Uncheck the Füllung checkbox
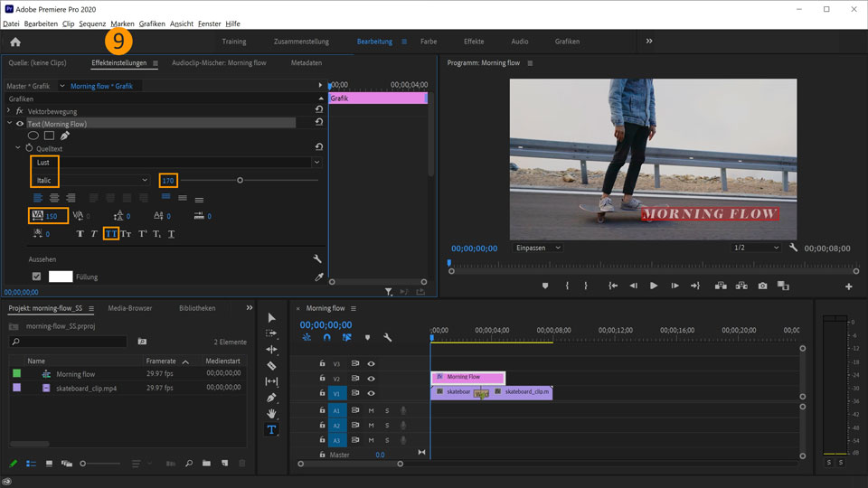 (x=36, y=277)
